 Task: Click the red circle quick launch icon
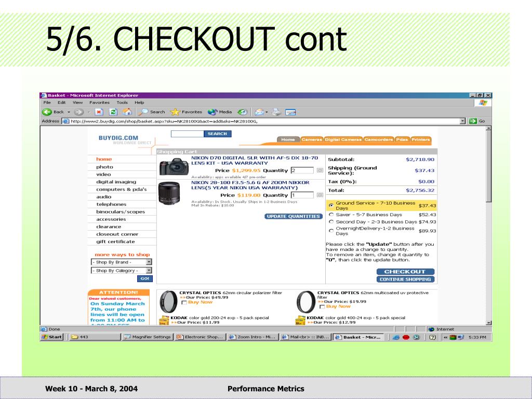tap(406, 337)
